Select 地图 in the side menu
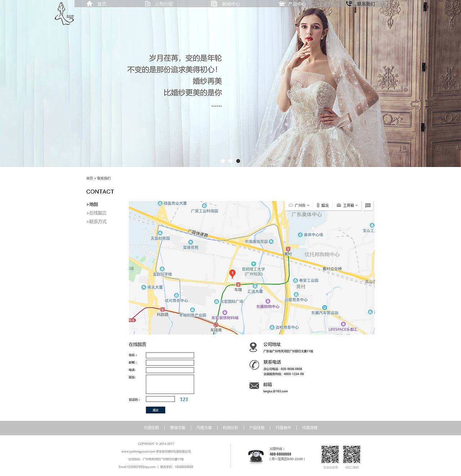The height and width of the screenshot is (476, 461). tap(92, 204)
